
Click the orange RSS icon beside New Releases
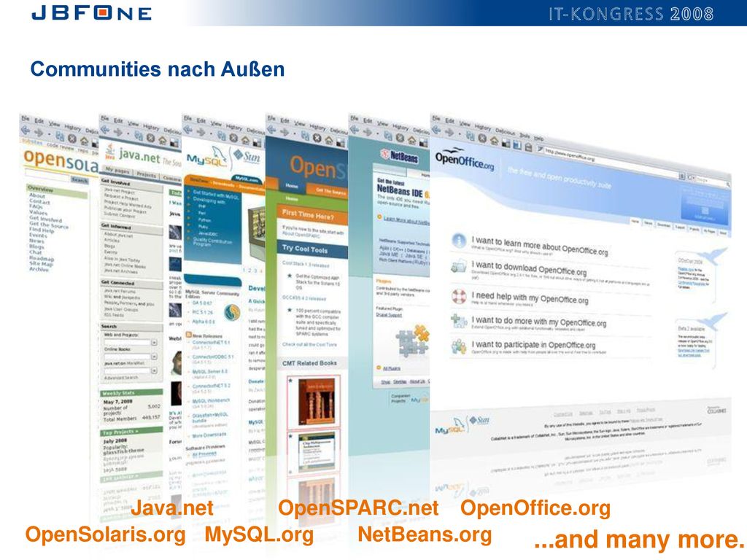[x=188, y=335]
